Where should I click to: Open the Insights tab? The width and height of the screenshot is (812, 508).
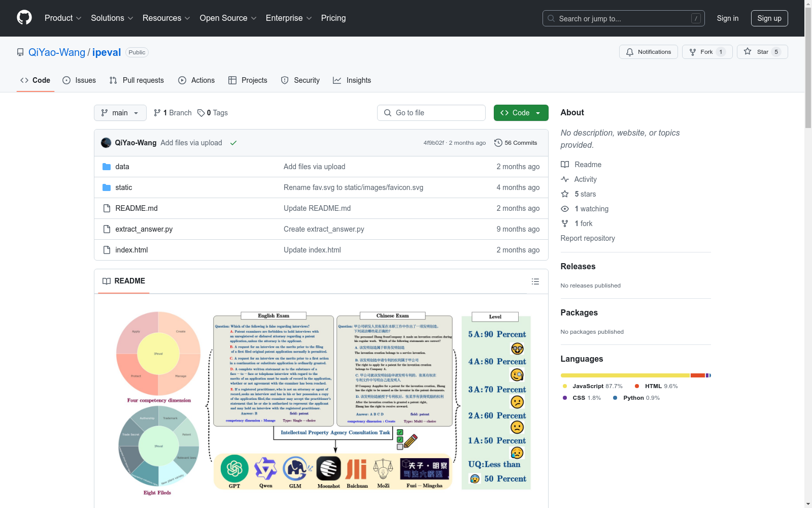352,80
